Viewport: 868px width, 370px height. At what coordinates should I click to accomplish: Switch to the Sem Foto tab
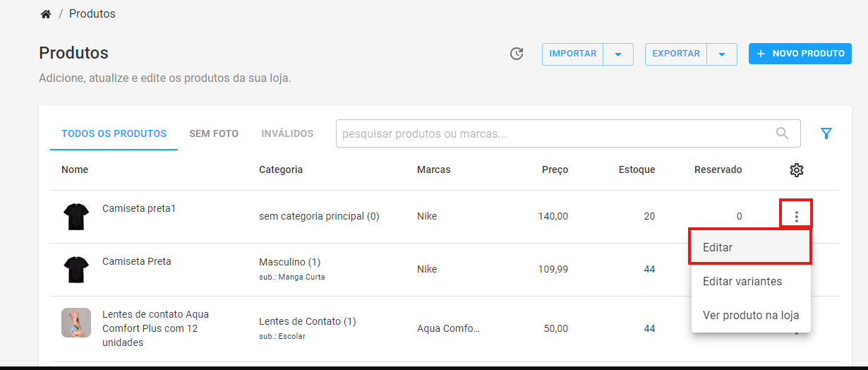[214, 133]
